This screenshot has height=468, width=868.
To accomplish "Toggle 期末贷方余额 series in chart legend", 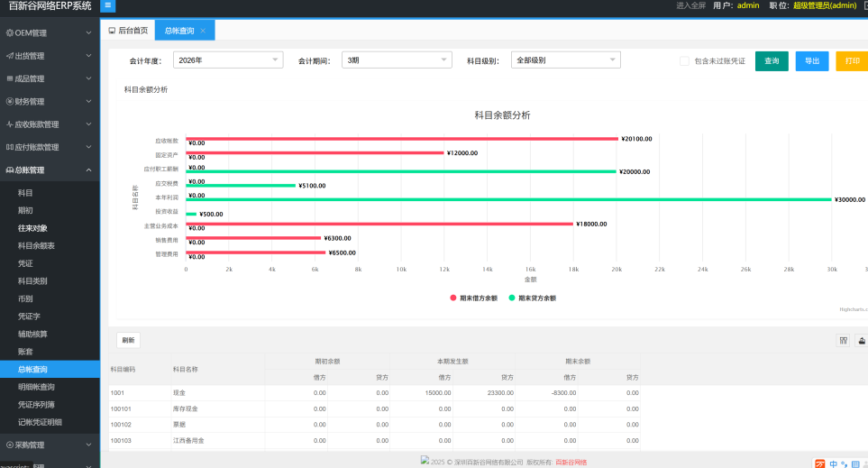I will [532, 298].
